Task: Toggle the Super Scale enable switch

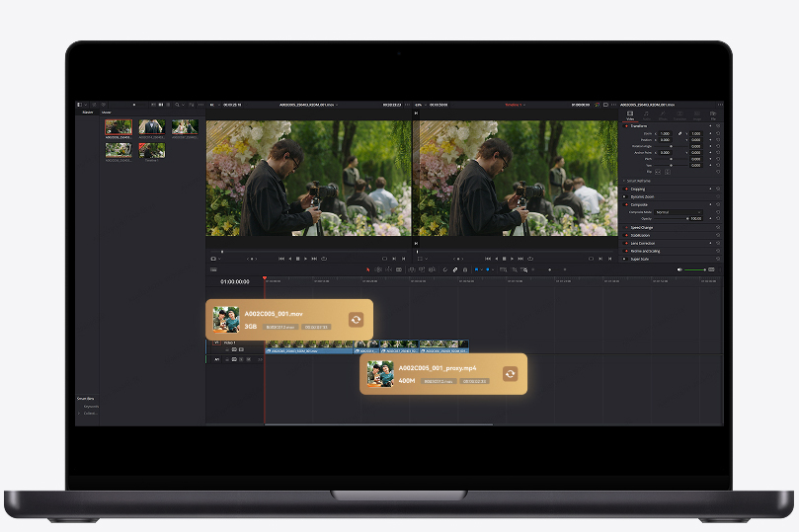Action: (626, 260)
